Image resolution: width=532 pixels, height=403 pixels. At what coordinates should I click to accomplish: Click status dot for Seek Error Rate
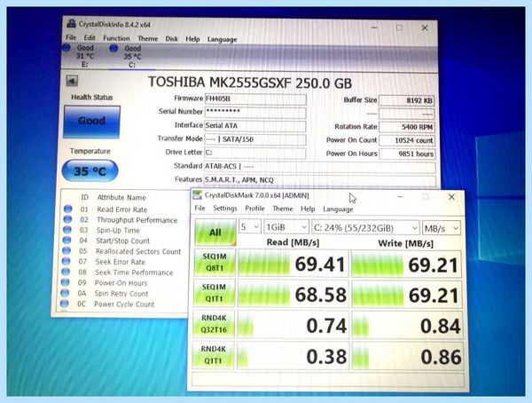[x=66, y=261]
